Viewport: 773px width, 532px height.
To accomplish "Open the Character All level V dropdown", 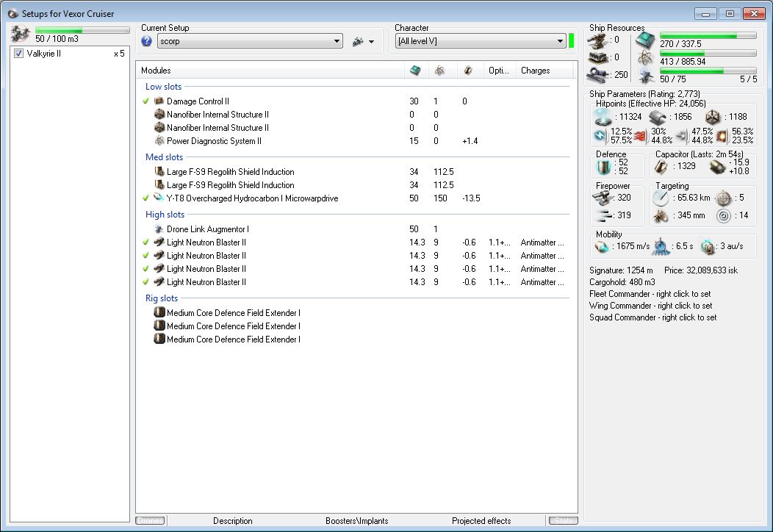I will point(481,41).
